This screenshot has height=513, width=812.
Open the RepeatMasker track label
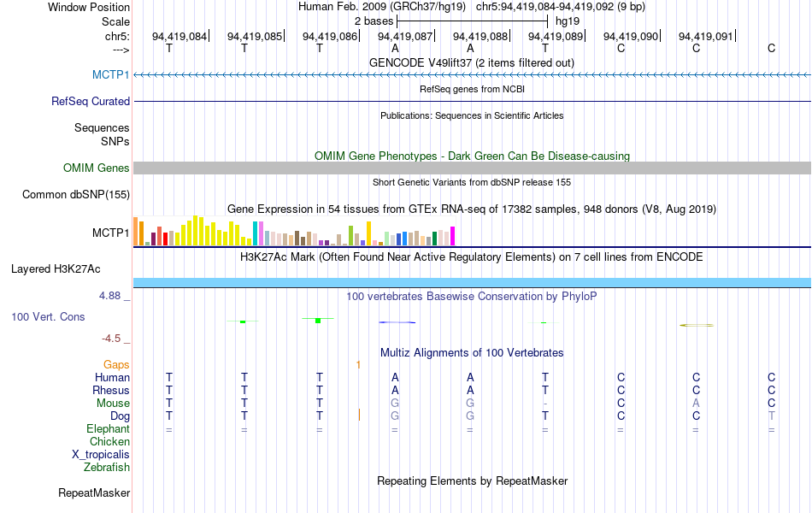[94, 492]
